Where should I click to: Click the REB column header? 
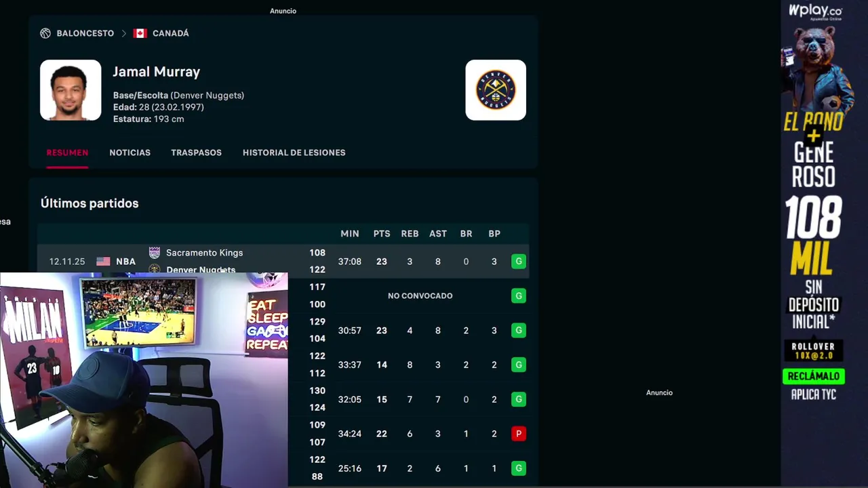pyautogui.click(x=410, y=234)
